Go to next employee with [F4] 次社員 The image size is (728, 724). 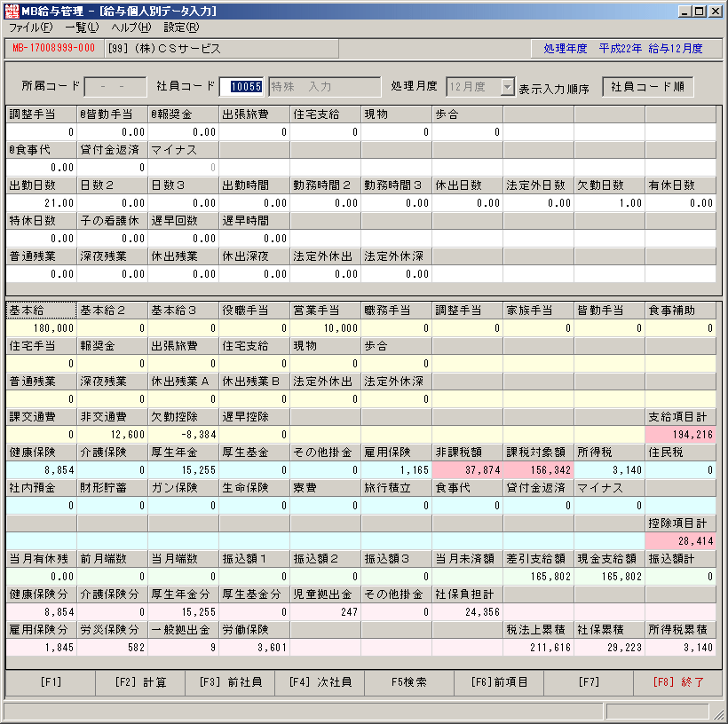(320, 682)
